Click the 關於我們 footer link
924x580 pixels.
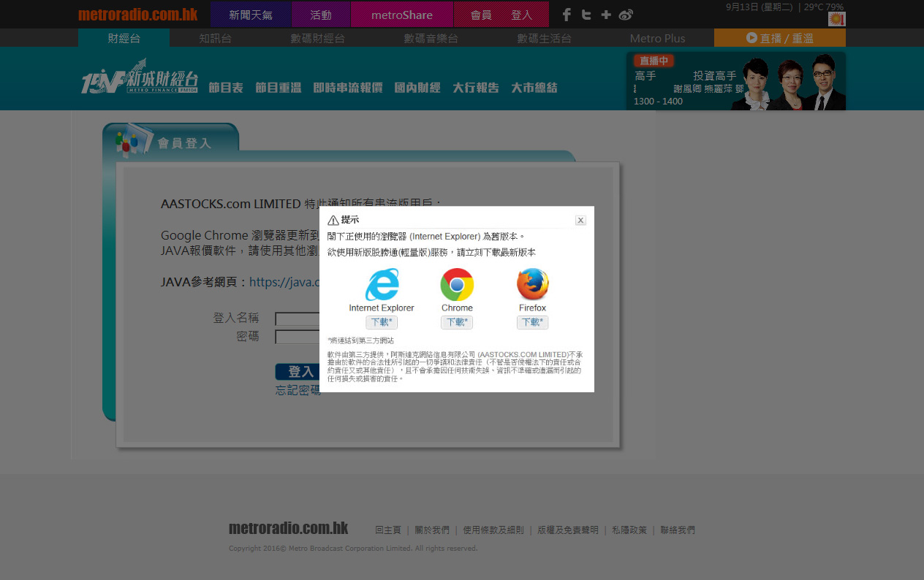click(432, 530)
